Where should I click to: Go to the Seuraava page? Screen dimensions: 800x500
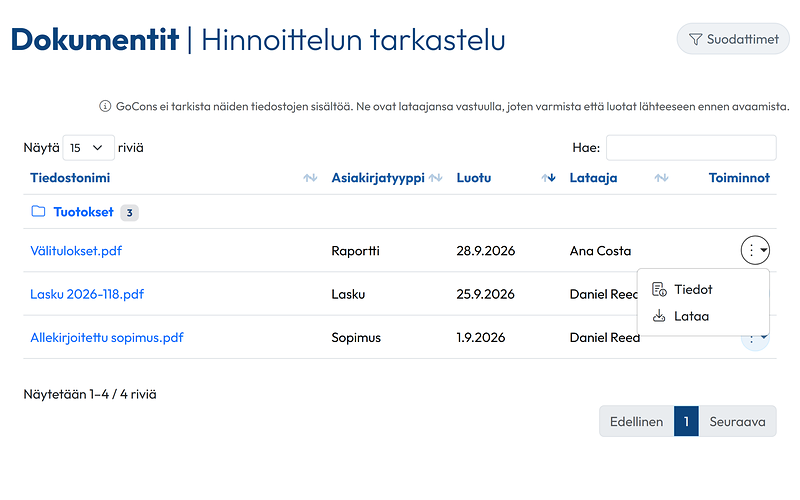737,421
